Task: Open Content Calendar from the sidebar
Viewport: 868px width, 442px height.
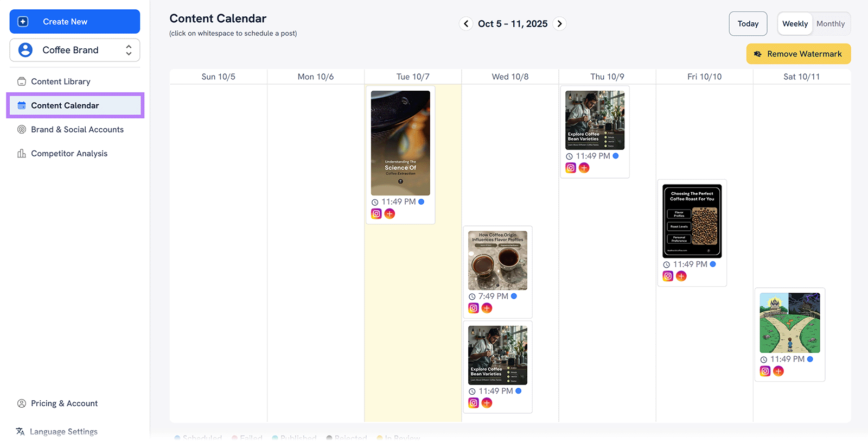Action: click(x=65, y=105)
